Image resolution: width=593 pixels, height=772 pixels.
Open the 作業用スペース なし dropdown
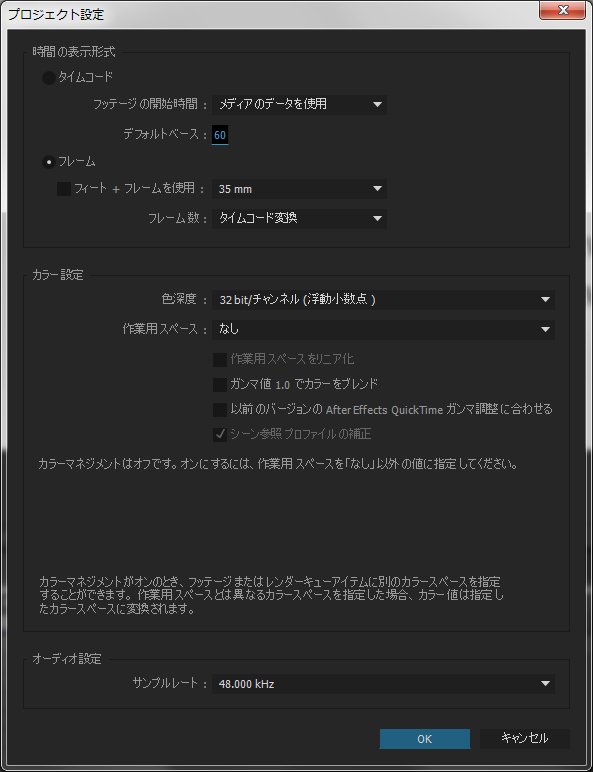pyautogui.click(x=383, y=329)
